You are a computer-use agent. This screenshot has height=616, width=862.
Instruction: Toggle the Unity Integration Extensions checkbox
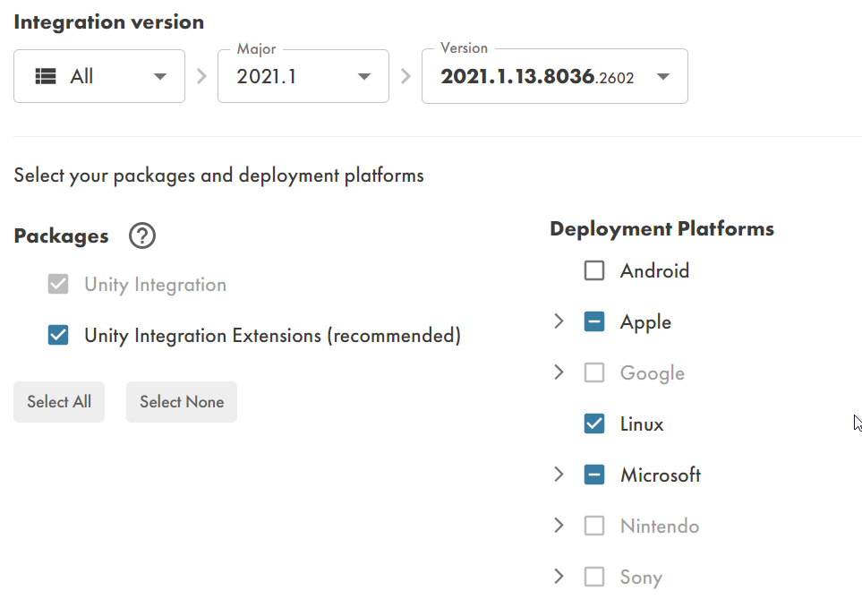[58, 336]
